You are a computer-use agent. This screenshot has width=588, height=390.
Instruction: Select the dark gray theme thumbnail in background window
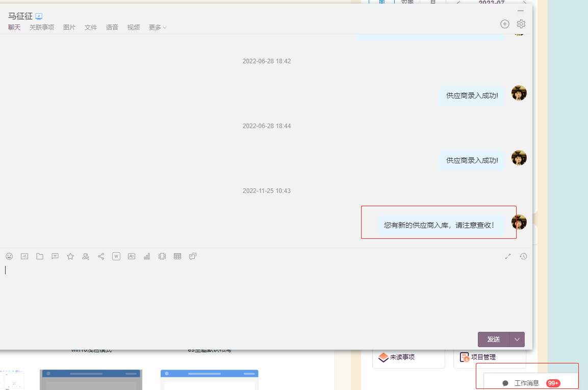click(x=91, y=379)
